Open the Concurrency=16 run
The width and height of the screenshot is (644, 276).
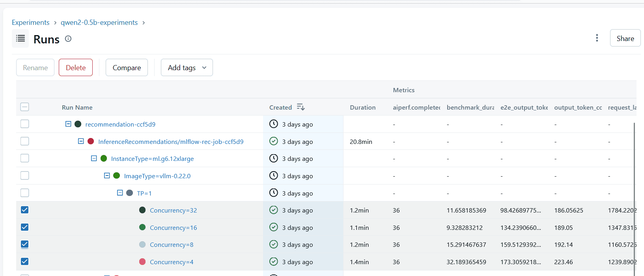point(174,228)
